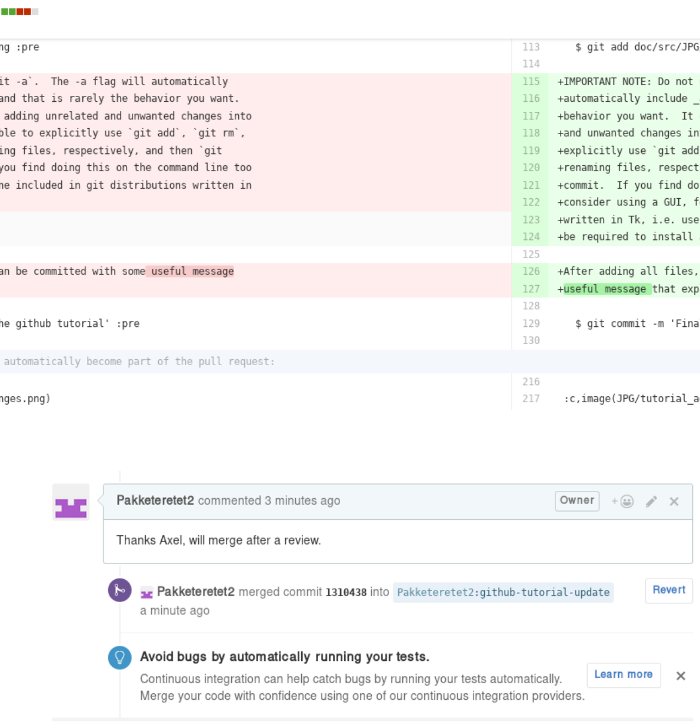Add a reaction to Pakketeretet2's comment
This screenshot has height=728, width=700.
(622, 502)
